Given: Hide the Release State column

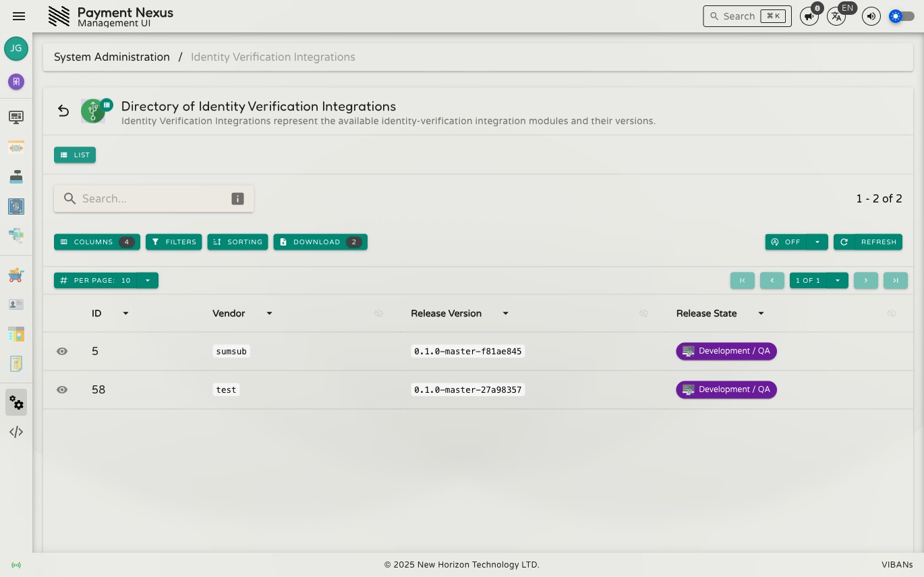Looking at the screenshot, I should (892, 313).
